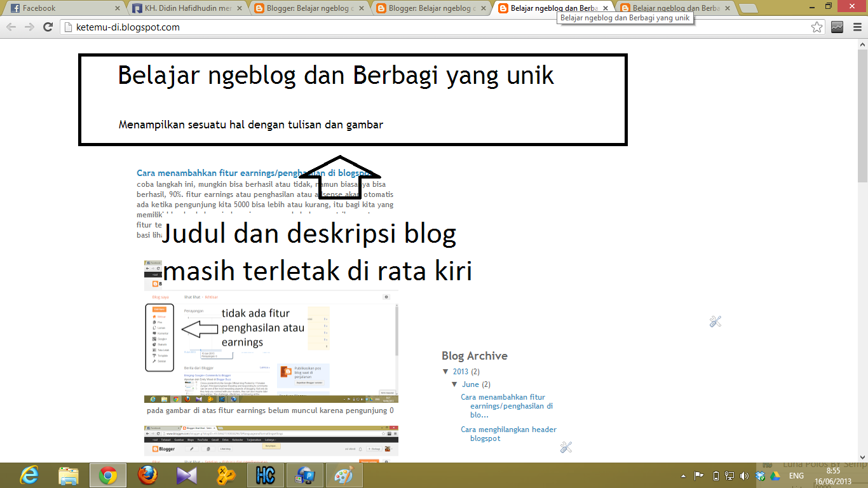Open the taskbar icon between HC and Paint
The width and height of the screenshot is (868, 488).
(x=305, y=475)
